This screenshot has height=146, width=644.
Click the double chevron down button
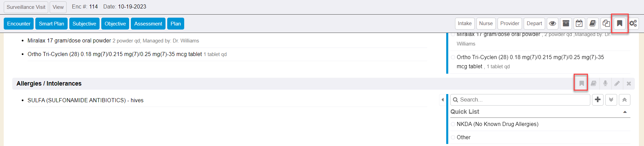coord(611,100)
